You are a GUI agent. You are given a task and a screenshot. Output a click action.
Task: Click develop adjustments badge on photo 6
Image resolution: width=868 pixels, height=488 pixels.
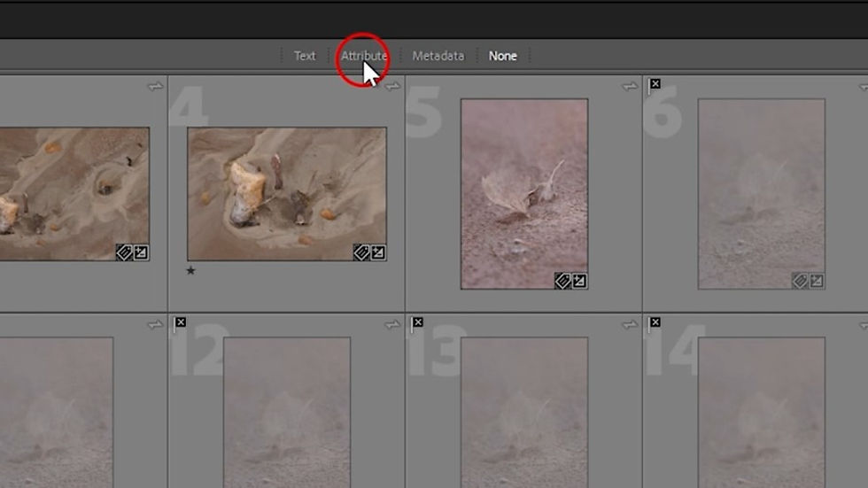pyautogui.click(x=817, y=281)
